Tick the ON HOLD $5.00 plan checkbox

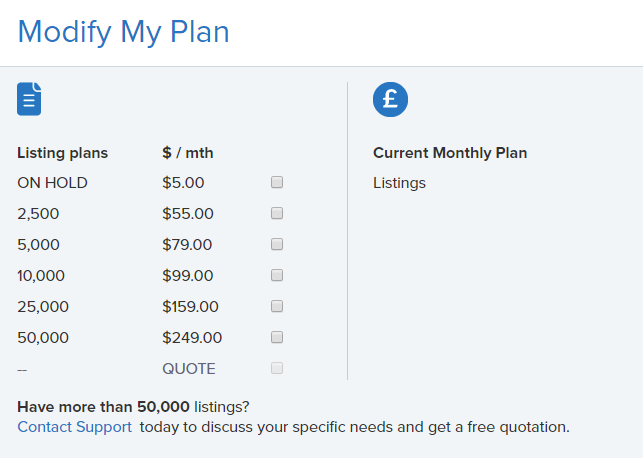[x=277, y=182]
